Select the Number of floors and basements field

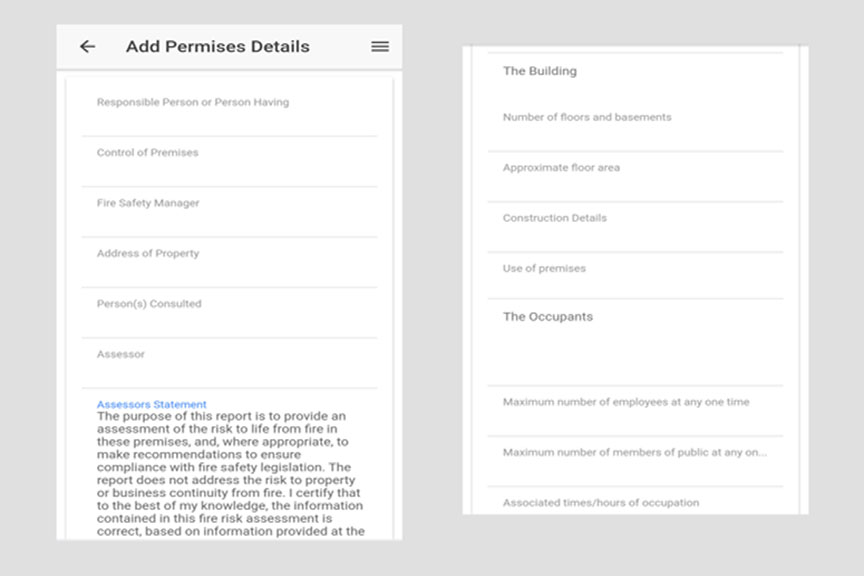(x=634, y=125)
